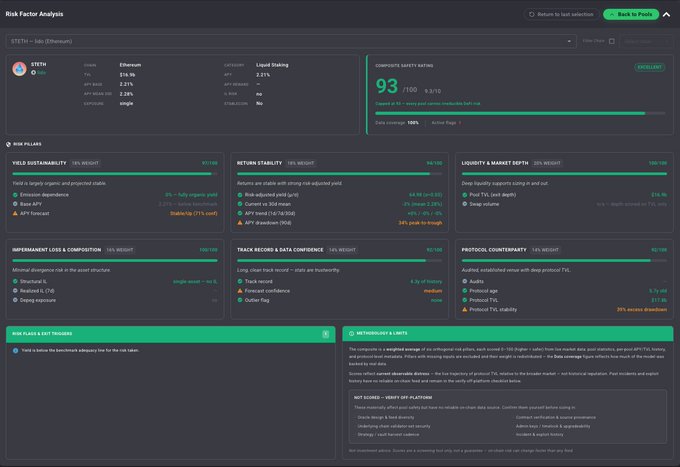This screenshot has width=680, height=467.
Task: Click the Protocol Counterparty score bar
Action: click(x=564, y=261)
